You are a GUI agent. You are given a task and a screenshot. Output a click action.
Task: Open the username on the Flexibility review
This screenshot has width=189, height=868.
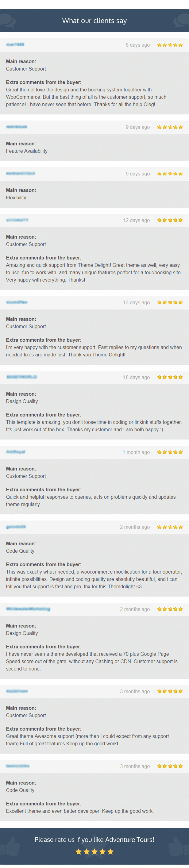tap(21, 174)
